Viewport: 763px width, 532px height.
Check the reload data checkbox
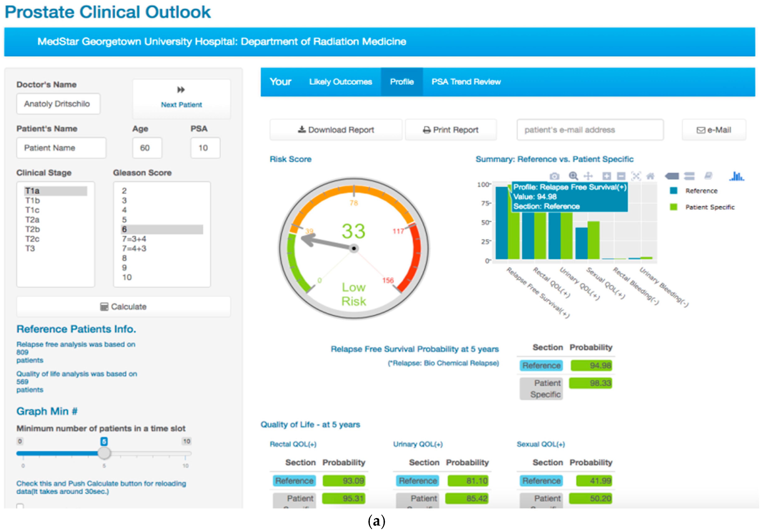click(20, 506)
